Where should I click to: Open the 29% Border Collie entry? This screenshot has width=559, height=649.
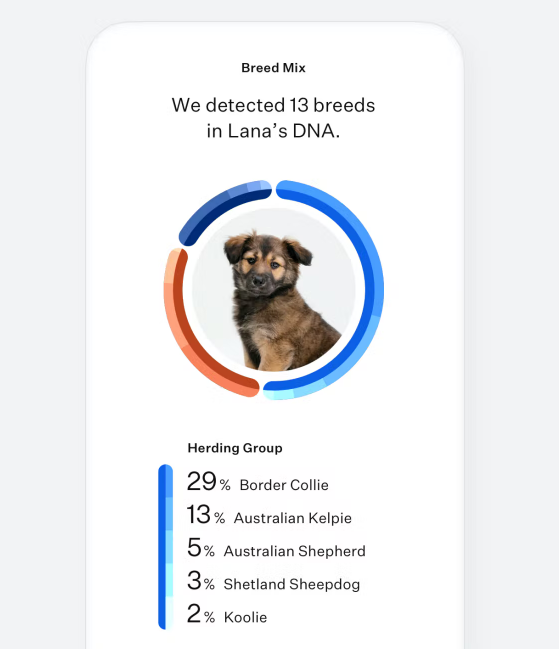coord(257,482)
